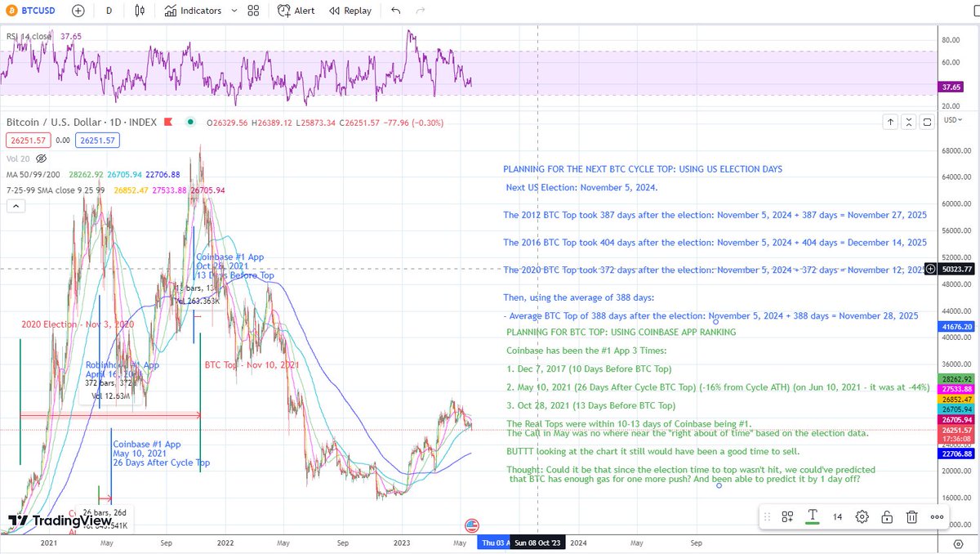Click the US flag event marker on time axis
980x554 pixels.
[x=471, y=525]
